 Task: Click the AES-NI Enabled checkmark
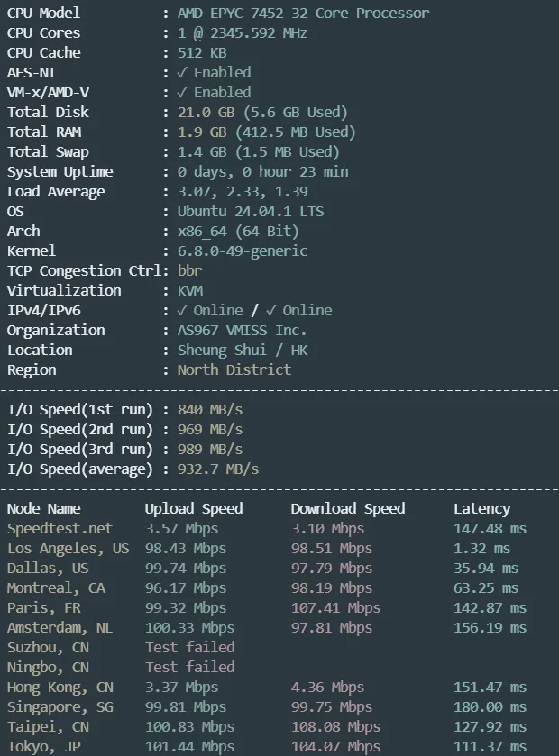(x=182, y=72)
